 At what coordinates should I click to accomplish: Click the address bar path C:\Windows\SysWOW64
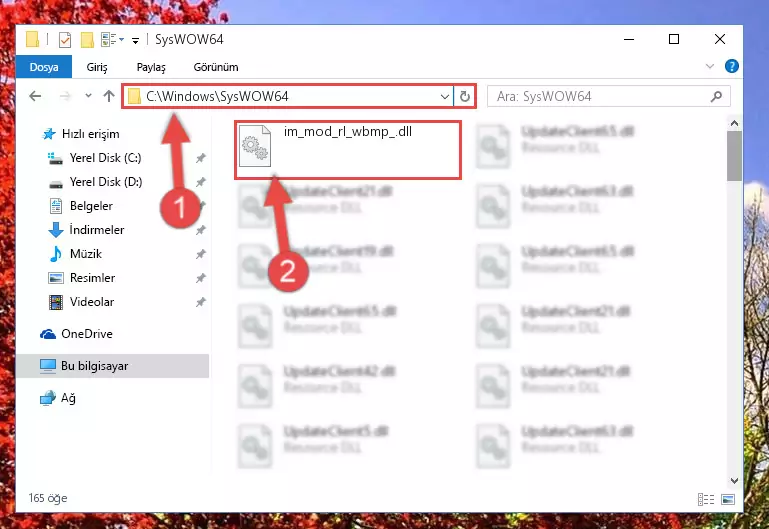point(217,96)
